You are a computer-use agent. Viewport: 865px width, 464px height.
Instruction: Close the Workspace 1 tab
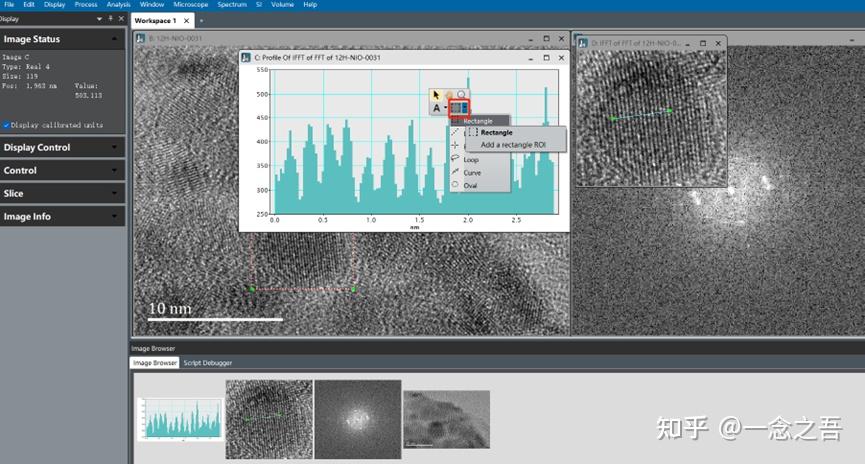184,20
